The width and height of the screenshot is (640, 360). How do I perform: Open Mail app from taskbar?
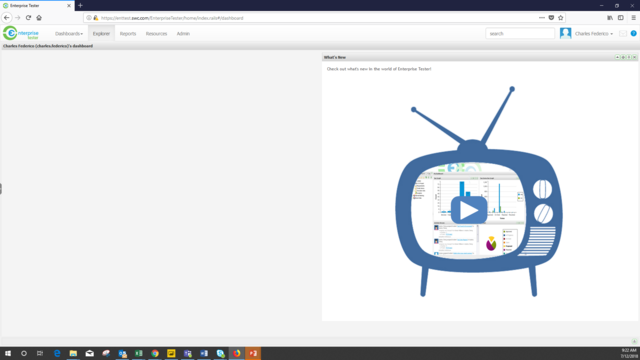(89, 353)
